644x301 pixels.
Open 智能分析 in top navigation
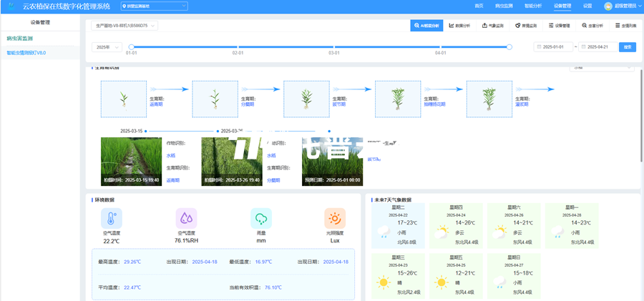tap(533, 6)
